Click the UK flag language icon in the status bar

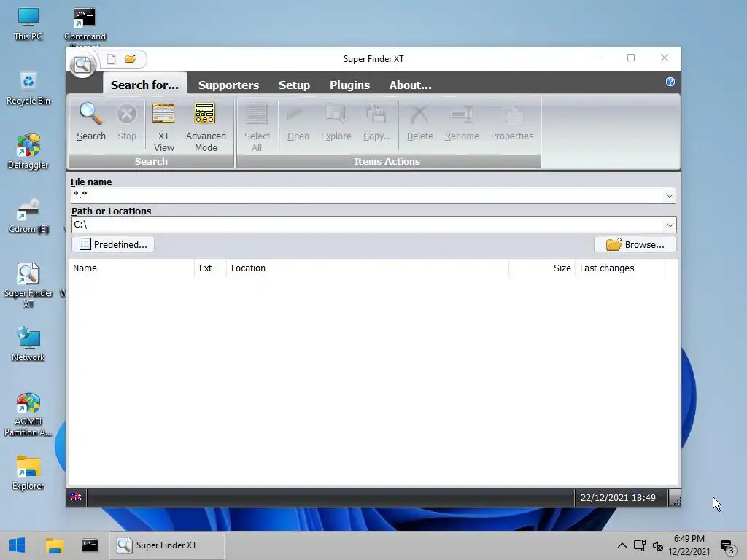76,497
